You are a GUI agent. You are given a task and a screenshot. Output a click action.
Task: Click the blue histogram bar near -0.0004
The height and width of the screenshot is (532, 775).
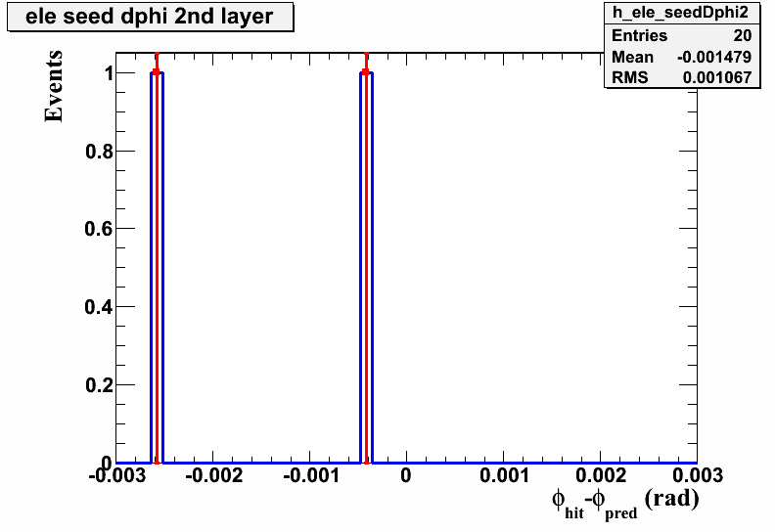tap(366, 267)
